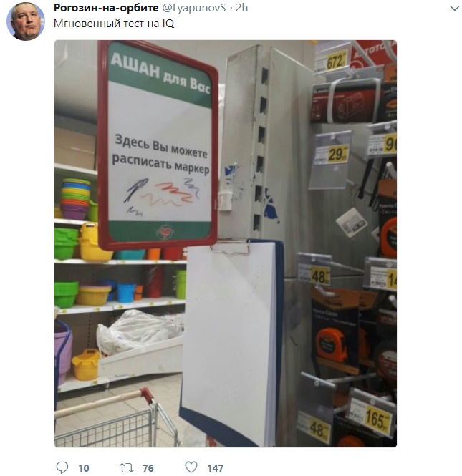Image resolution: width=462 pixels, height=476 pixels.
Task: Click the orange tape measure in the photo
Action: click(332, 345)
